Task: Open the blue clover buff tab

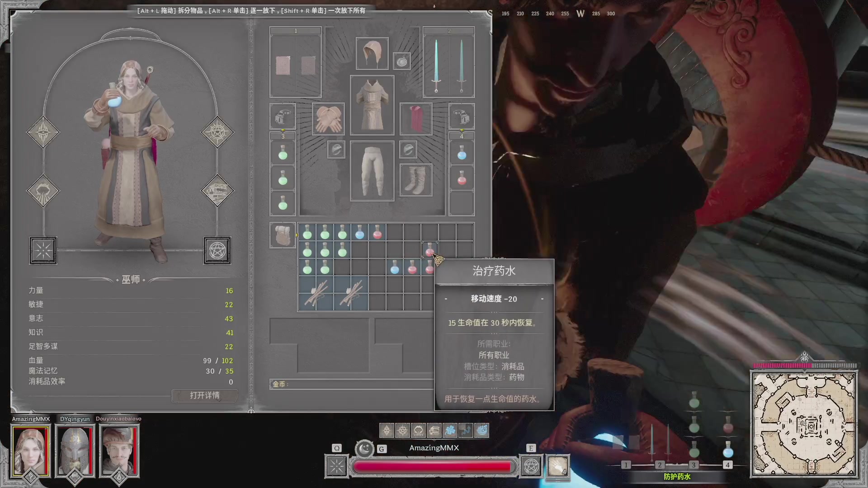Action: [450, 431]
